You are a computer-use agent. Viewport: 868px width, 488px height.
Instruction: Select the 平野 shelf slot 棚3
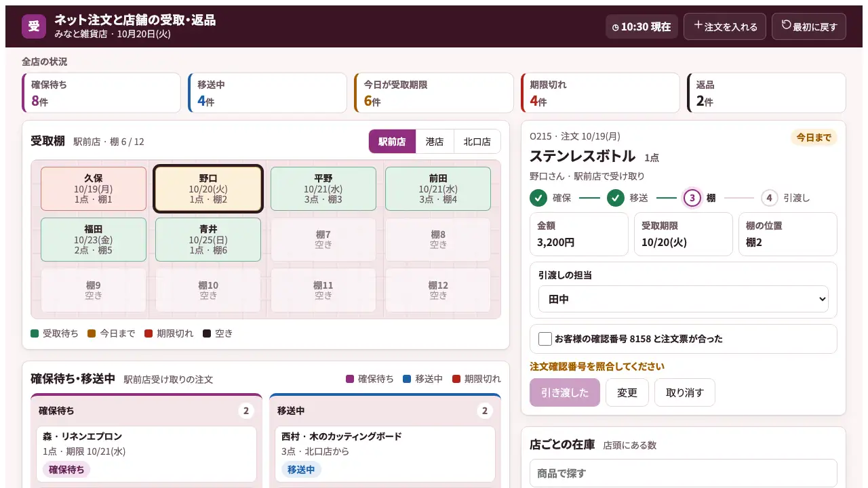[x=323, y=189]
